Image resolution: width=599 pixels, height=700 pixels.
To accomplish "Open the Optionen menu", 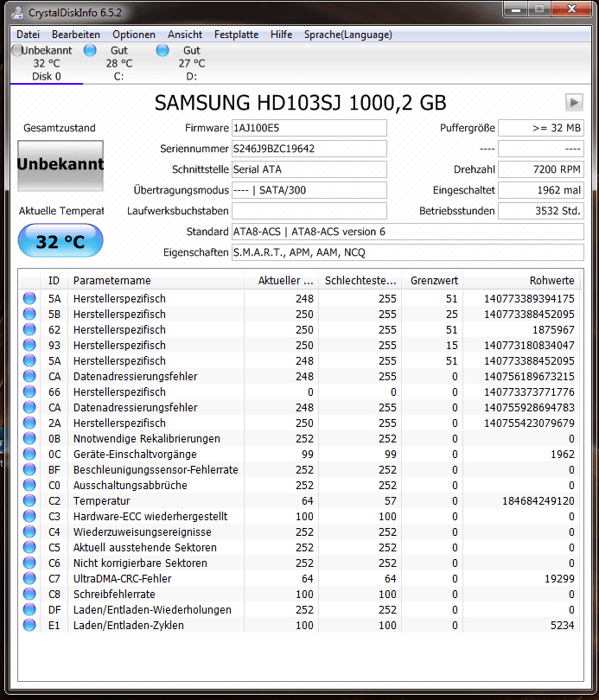I will pos(133,35).
